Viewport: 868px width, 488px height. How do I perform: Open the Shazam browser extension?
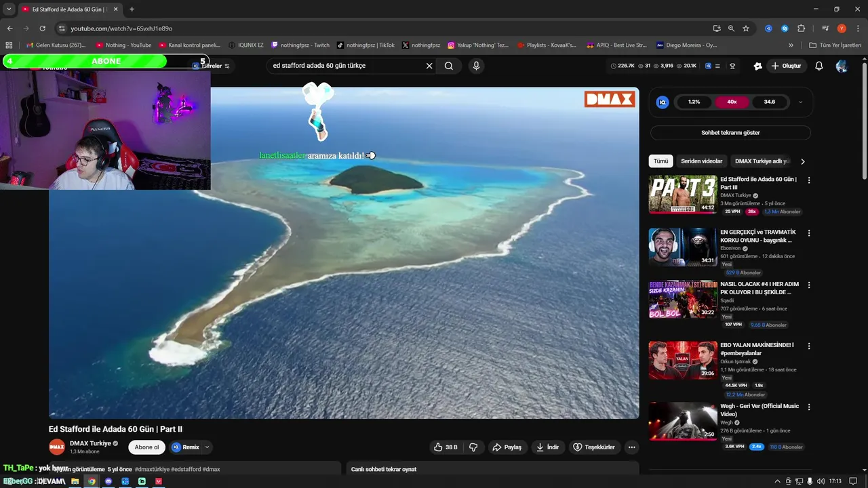click(x=785, y=28)
